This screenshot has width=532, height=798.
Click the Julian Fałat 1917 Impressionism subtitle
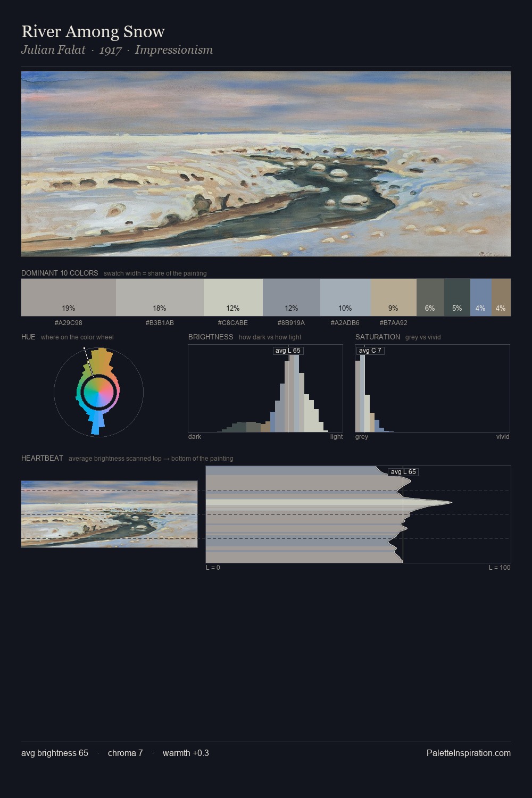[x=117, y=50]
